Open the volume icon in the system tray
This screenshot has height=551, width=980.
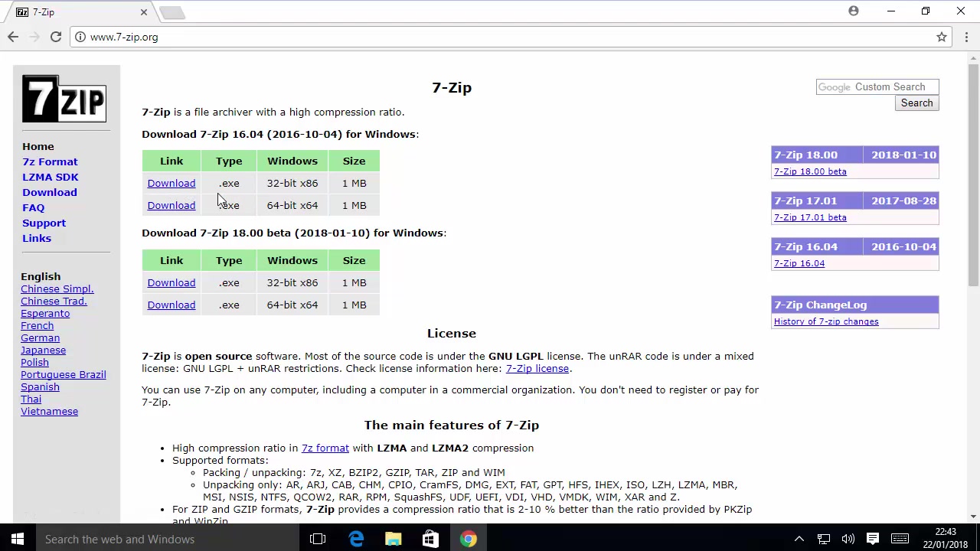848,539
